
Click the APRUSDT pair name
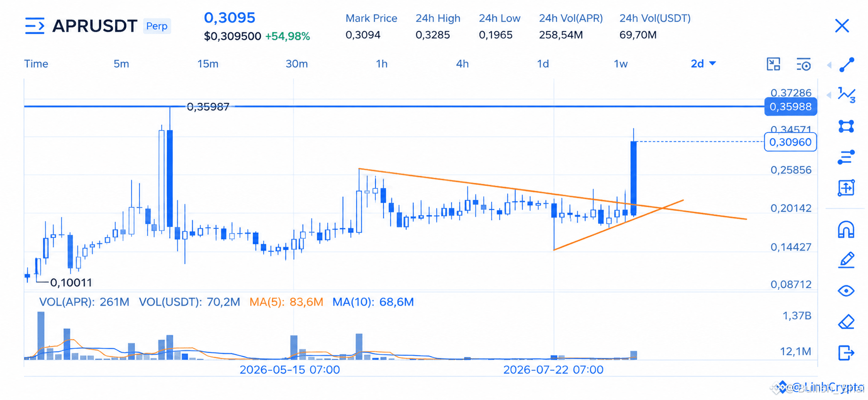pyautogui.click(x=94, y=26)
